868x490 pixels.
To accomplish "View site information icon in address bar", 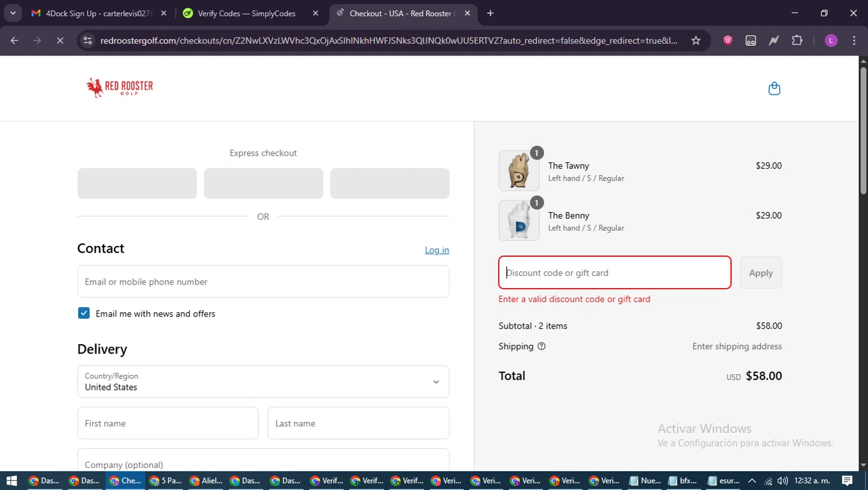I will point(87,40).
